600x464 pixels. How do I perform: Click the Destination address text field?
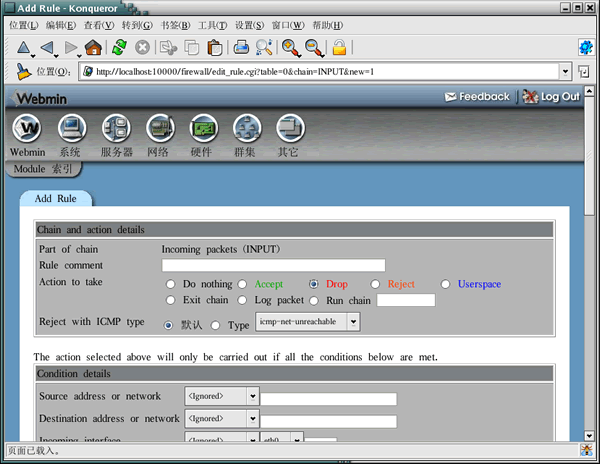click(x=328, y=421)
